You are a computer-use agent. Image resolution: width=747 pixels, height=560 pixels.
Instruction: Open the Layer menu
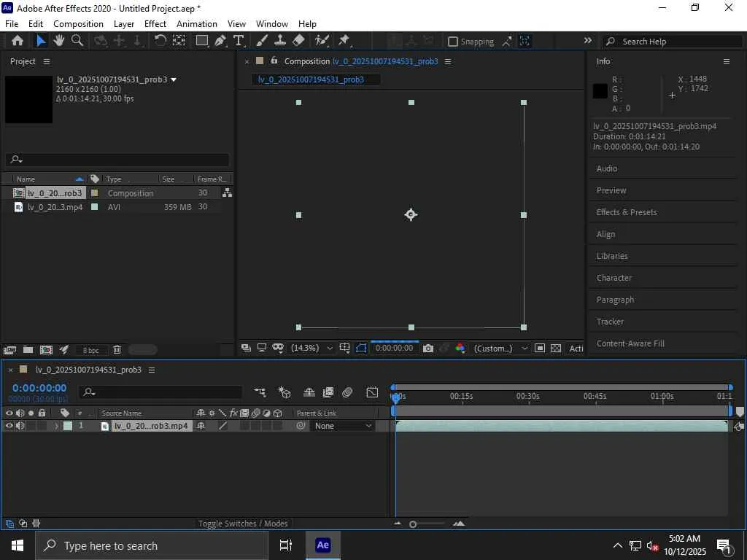[x=124, y=24]
